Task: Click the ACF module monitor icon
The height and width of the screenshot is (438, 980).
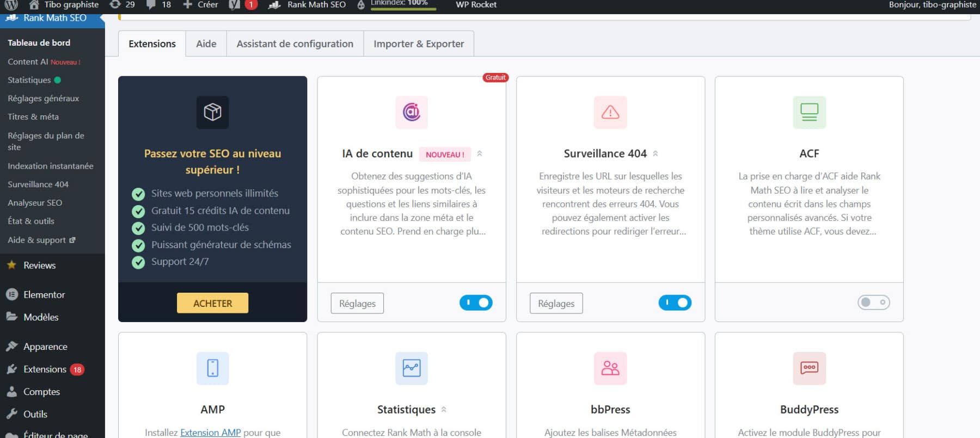Action: [809, 112]
